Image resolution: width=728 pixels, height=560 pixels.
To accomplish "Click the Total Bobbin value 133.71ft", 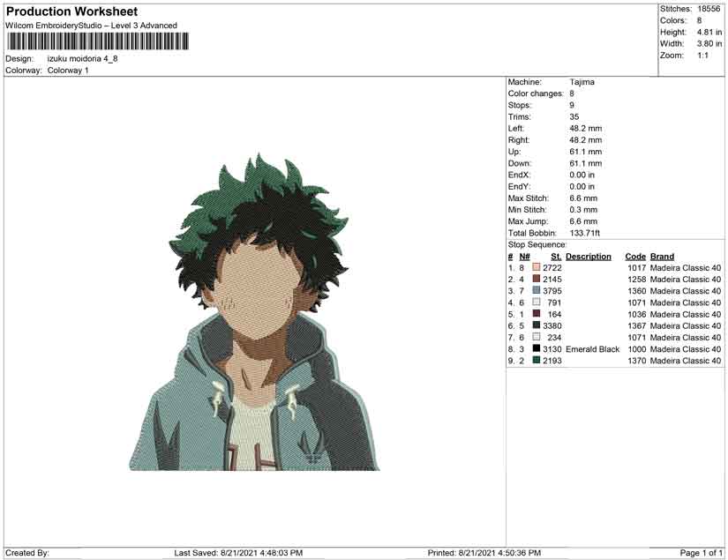I will click(584, 233).
